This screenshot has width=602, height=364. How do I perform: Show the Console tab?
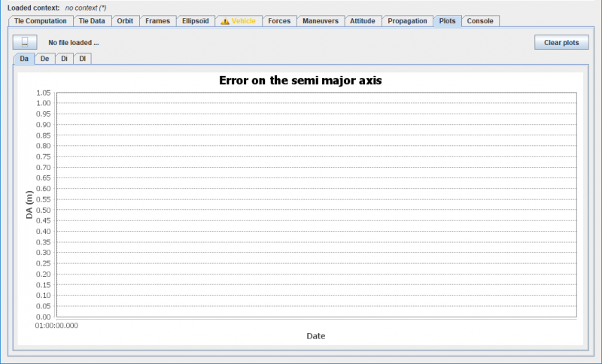click(x=480, y=21)
